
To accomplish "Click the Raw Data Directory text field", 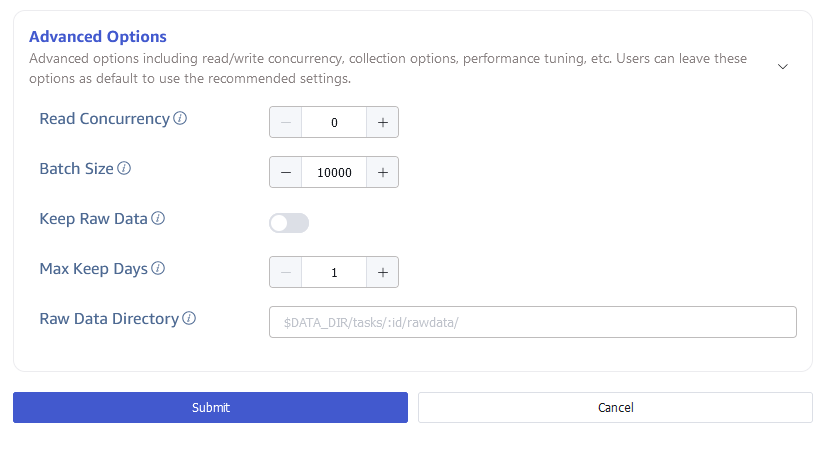I will 532,322.
